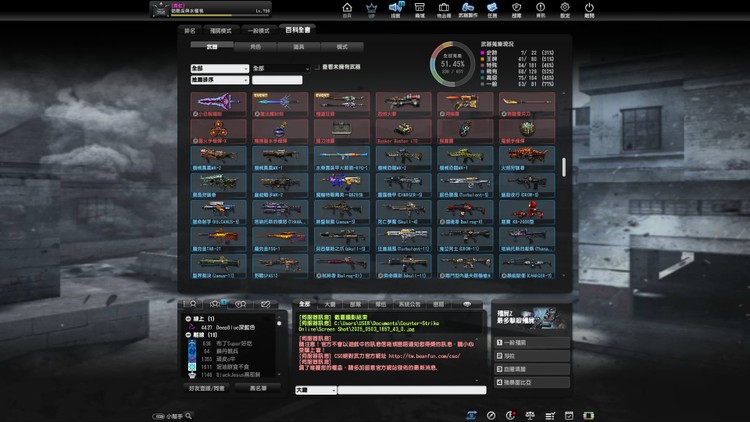Open the information exclamation icon

click(540, 8)
